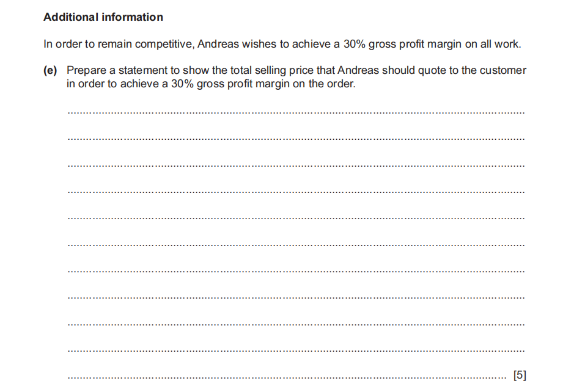
Task: Click the ninth dotted answer line
Action: pyautogui.click(x=296, y=324)
